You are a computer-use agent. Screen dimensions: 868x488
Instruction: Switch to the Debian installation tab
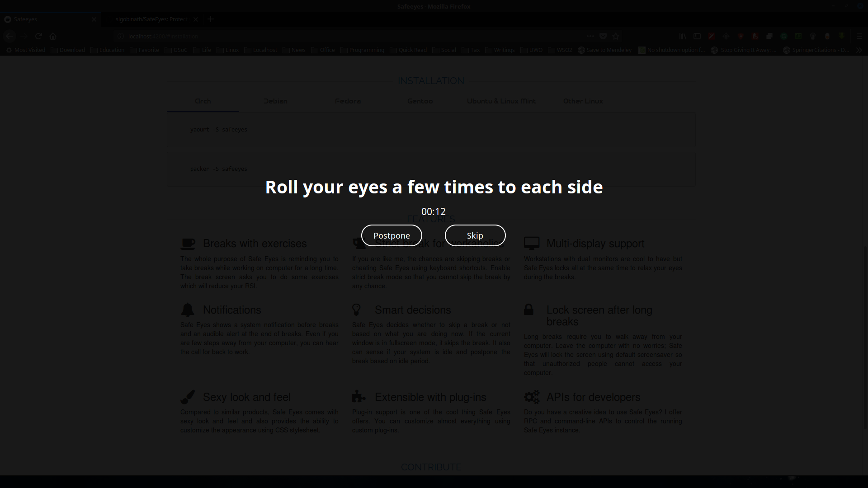pyautogui.click(x=275, y=101)
